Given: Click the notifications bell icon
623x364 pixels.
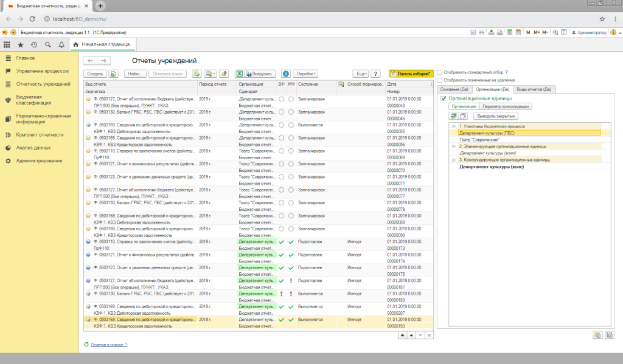Looking at the screenshot, I should [61, 44].
